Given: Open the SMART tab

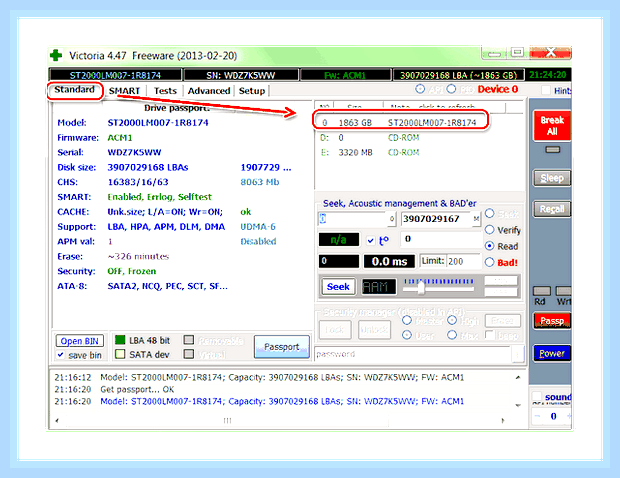Looking at the screenshot, I should coord(125,91).
